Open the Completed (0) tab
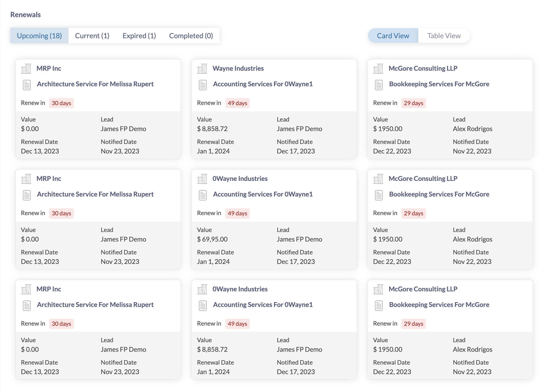Screen dimensions: 548x392 tap(191, 36)
